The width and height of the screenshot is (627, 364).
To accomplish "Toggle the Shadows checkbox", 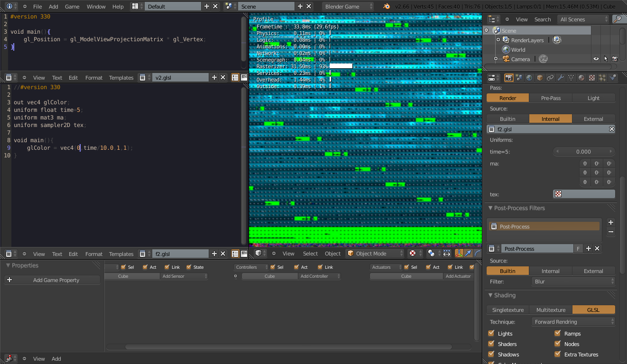I will coord(491,354).
